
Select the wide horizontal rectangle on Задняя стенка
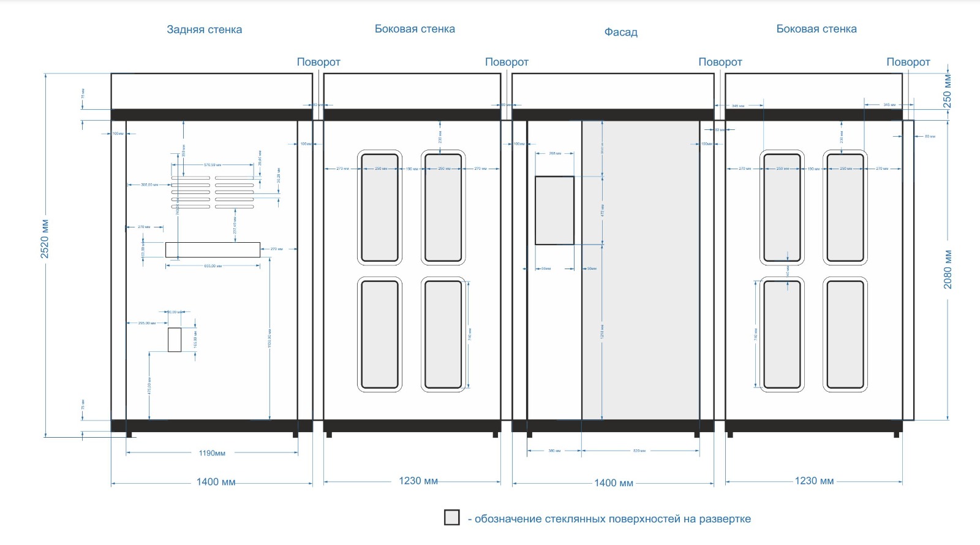[x=213, y=250]
